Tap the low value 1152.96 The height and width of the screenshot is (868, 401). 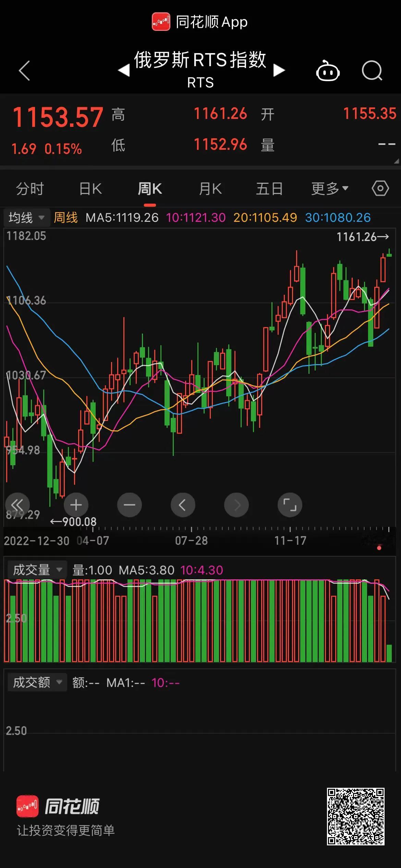pos(220,145)
